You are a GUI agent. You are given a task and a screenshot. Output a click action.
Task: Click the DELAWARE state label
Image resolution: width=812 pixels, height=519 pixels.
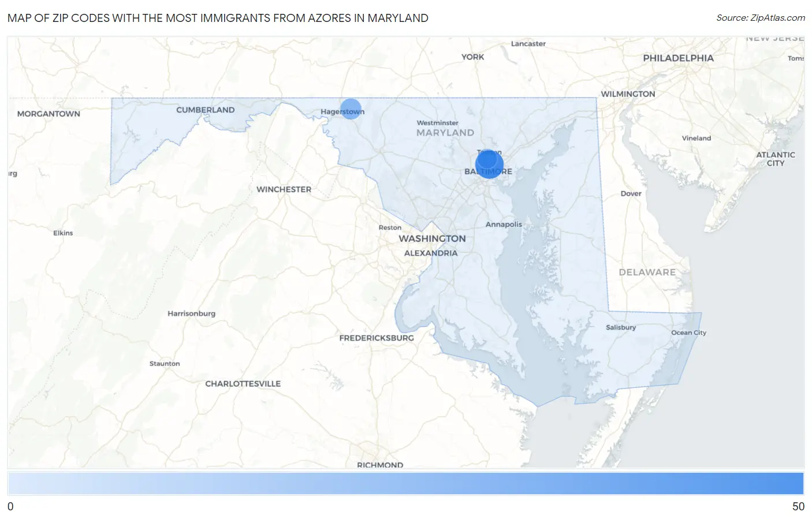(x=647, y=272)
